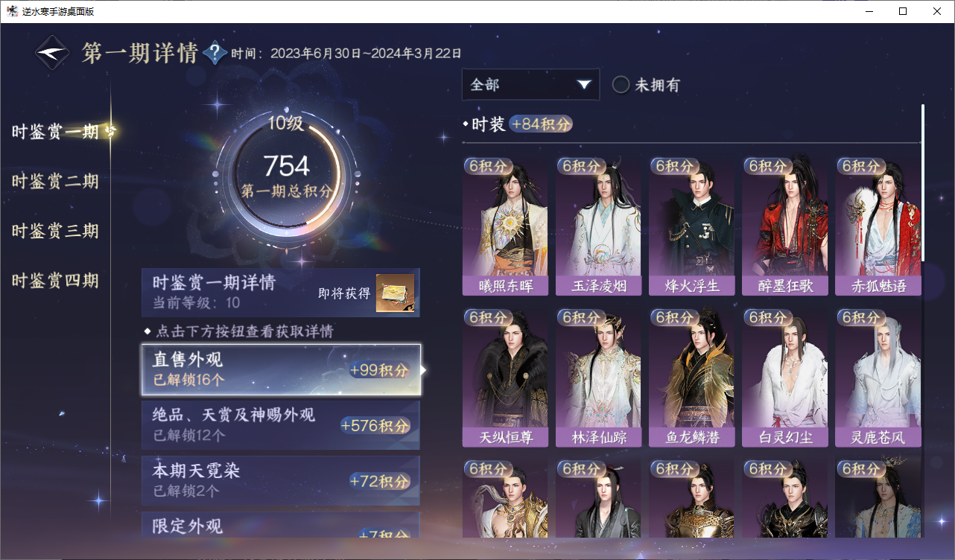
Task: Click the 绝品、天赏及神赐外观 button
Action: pos(281,425)
